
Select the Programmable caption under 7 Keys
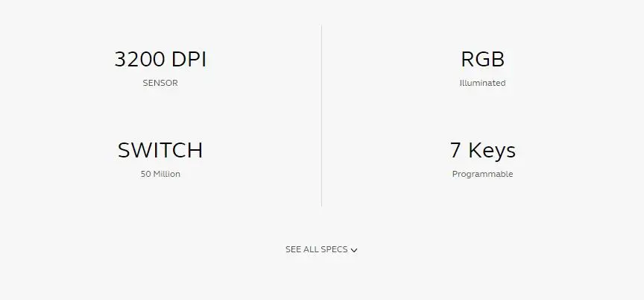click(482, 174)
